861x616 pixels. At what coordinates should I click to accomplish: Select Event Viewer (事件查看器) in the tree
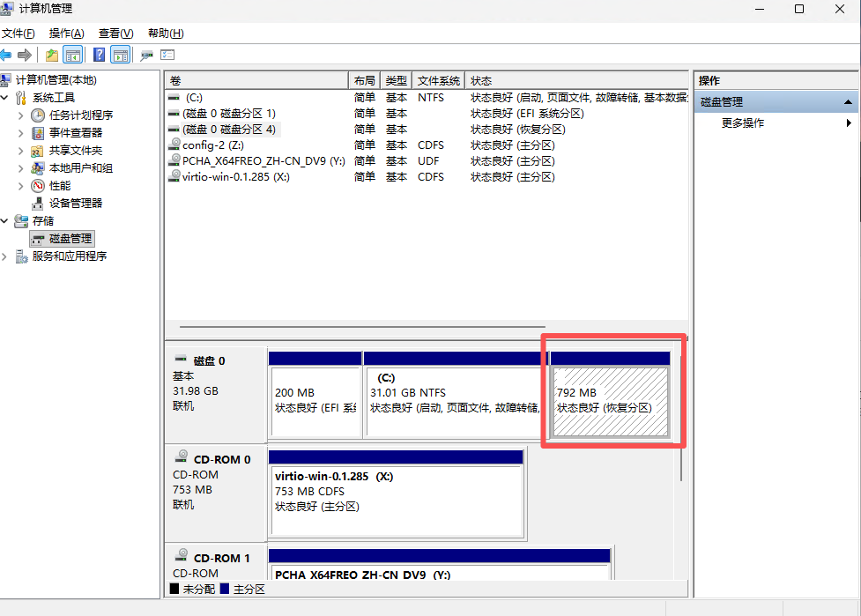pos(75,133)
